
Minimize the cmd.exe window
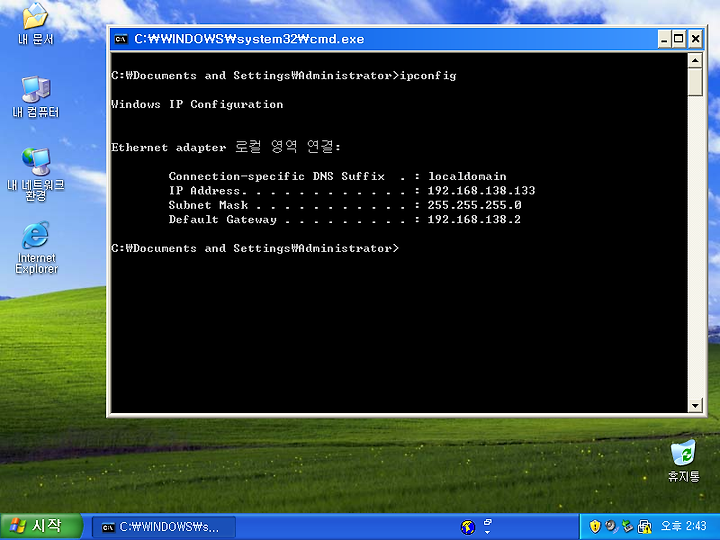(x=664, y=39)
